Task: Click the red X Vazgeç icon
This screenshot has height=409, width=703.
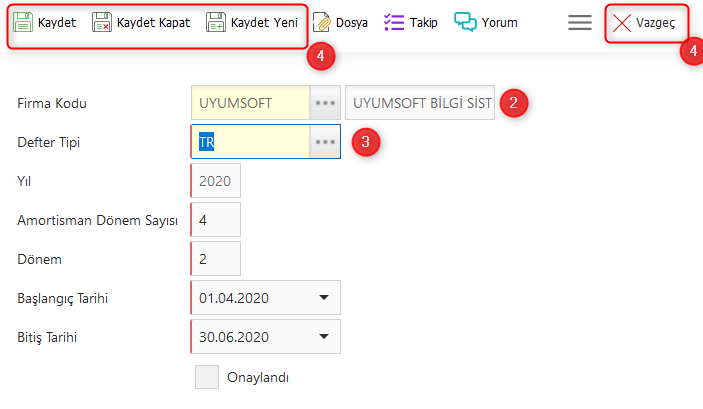Action: tap(622, 22)
